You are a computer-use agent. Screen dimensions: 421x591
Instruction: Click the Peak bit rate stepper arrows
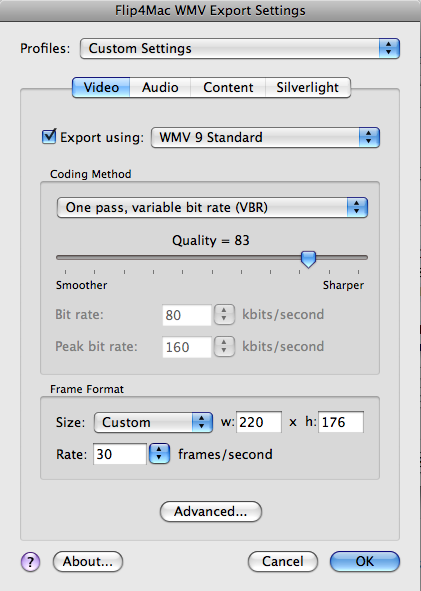coord(224,346)
